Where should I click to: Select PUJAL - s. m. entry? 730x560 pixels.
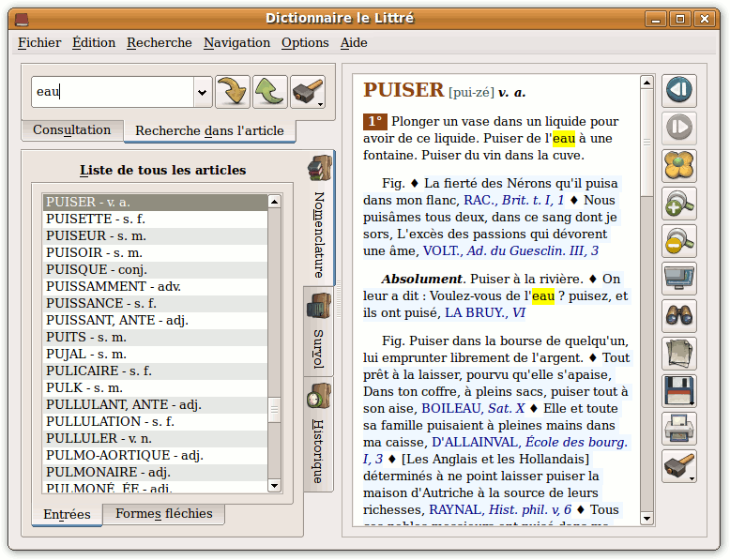pyautogui.click(x=155, y=355)
